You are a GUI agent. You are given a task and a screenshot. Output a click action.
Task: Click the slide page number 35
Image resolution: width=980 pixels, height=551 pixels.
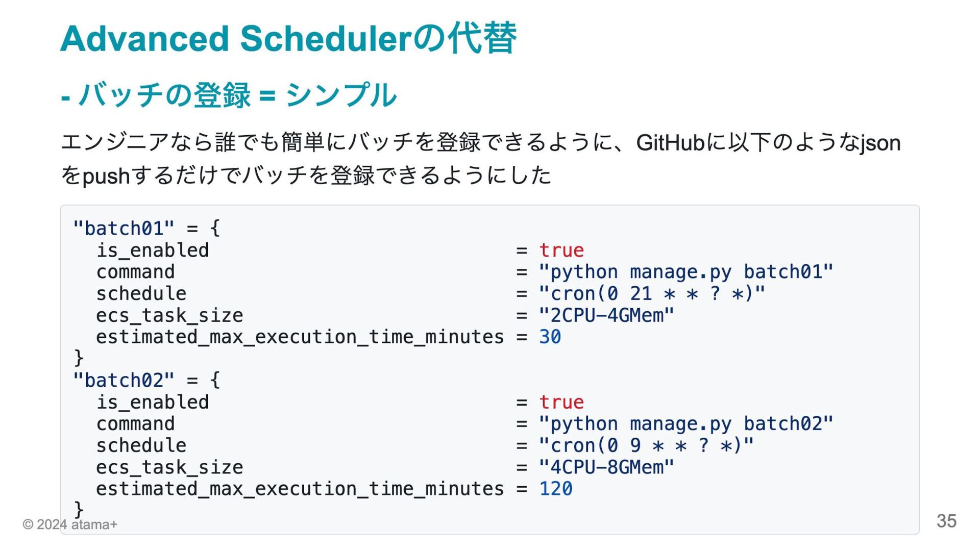coord(946,521)
